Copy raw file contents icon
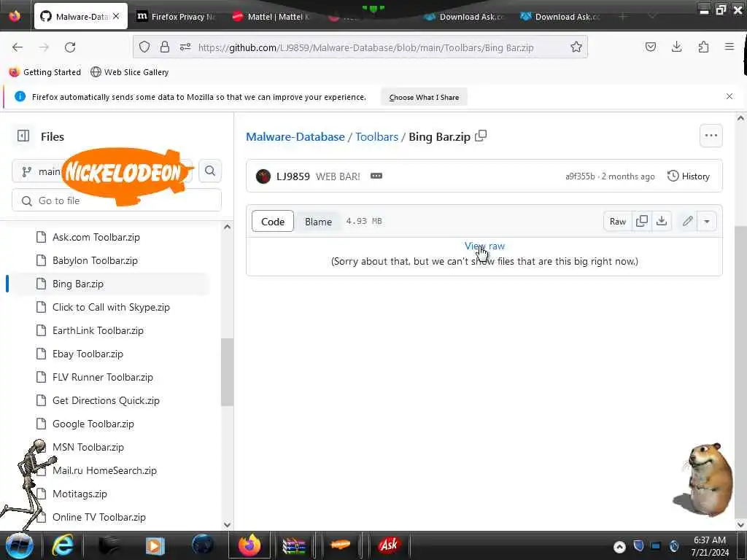 pyautogui.click(x=642, y=221)
